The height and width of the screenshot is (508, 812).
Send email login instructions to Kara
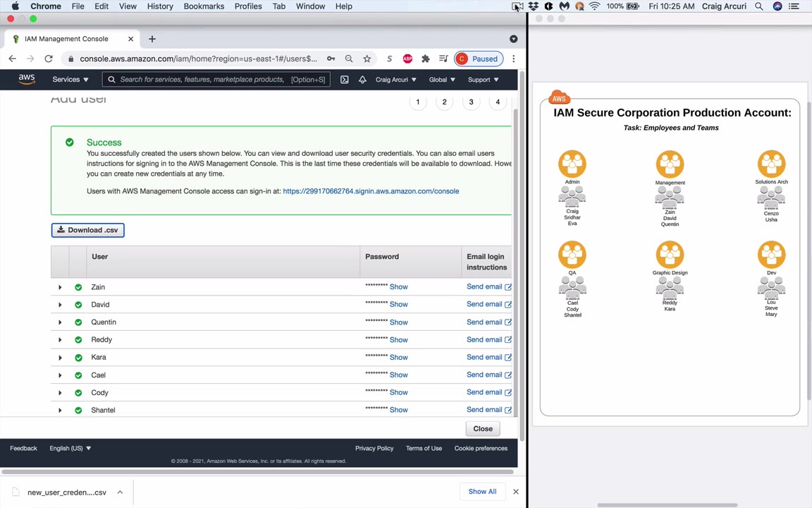(x=488, y=357)
